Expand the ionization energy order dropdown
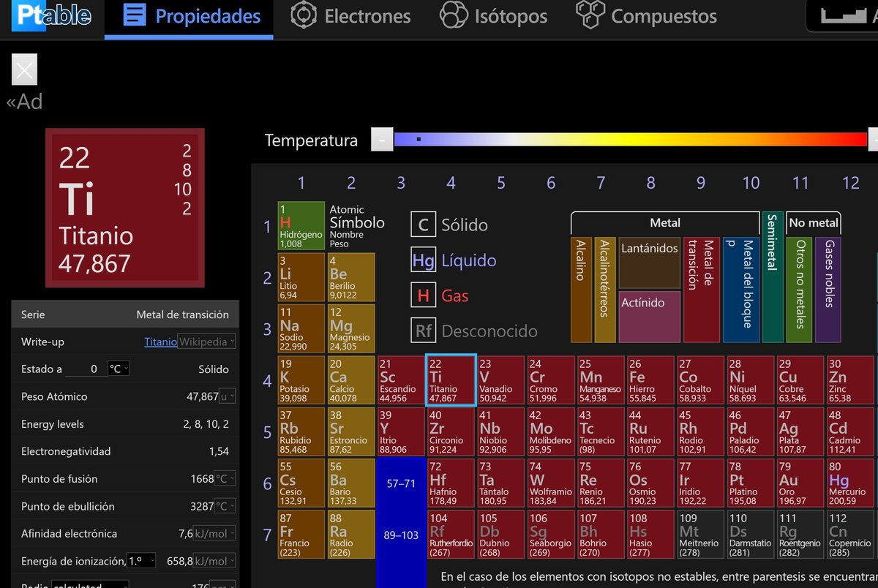878x588 pixels. (141, 561)
